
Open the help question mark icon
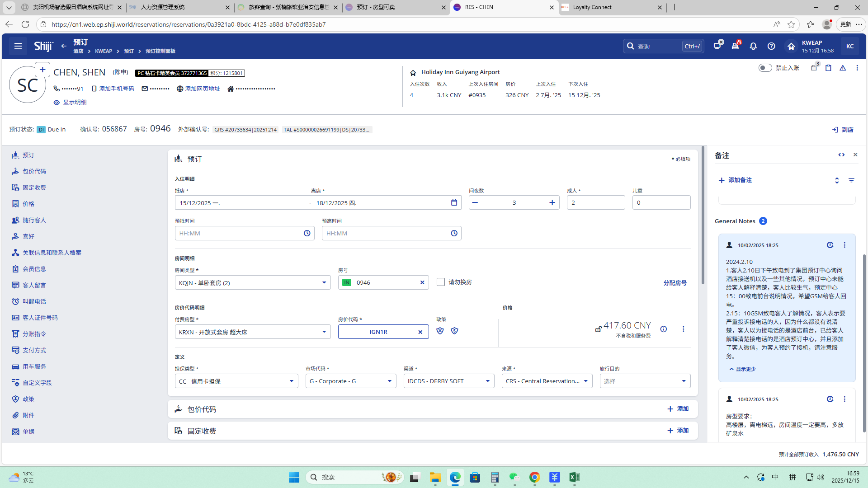[771, 46]
